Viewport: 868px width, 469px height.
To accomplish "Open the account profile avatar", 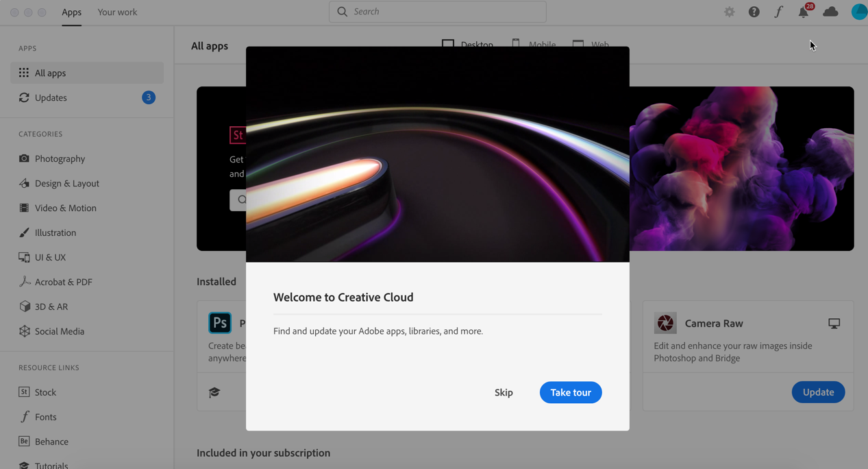I will click(x=859, y=12).
